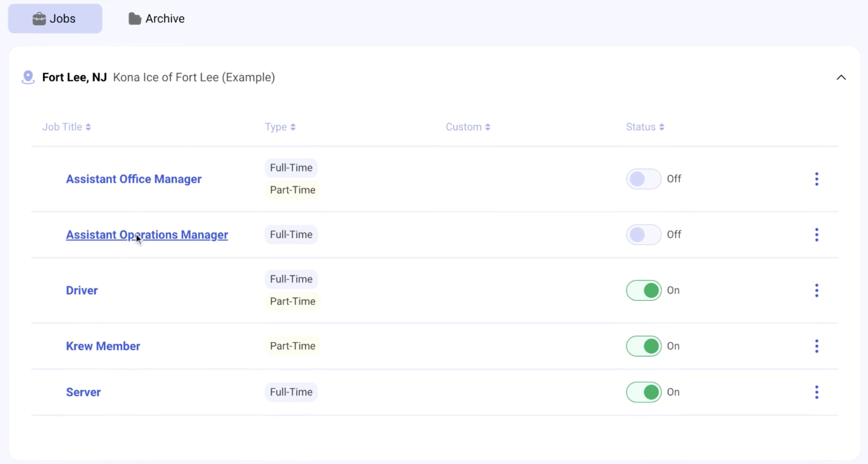Screen dimensions: 868x464
Task: Open the kebab menu for Krew Member
Action: click(816, 346)
